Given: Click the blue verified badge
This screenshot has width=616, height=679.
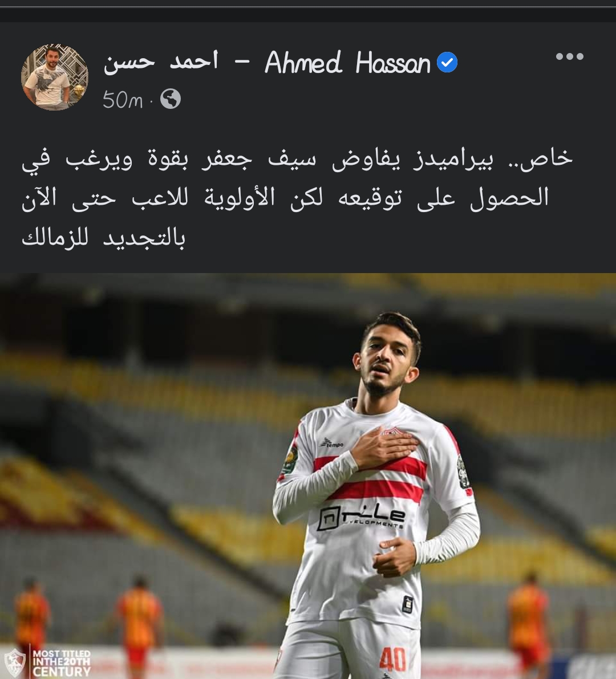Looking at the screenshot, I should pos(447,62).
